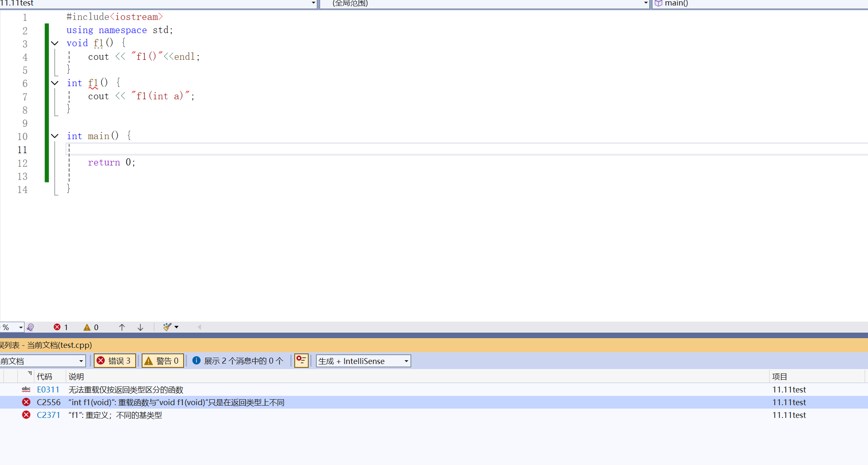Screen dimensions: 868x465
Task: Open error code link E0311
Action: (x=48, y=389)
